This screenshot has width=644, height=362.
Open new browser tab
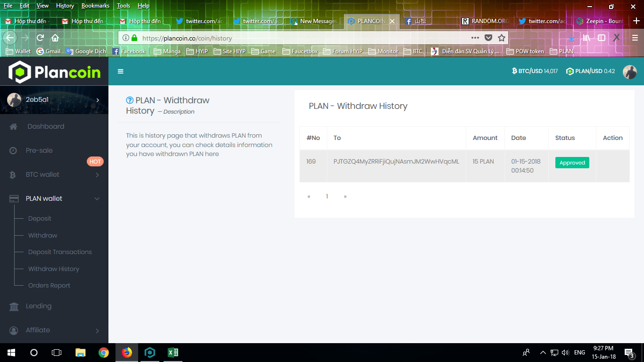[636, 21]
